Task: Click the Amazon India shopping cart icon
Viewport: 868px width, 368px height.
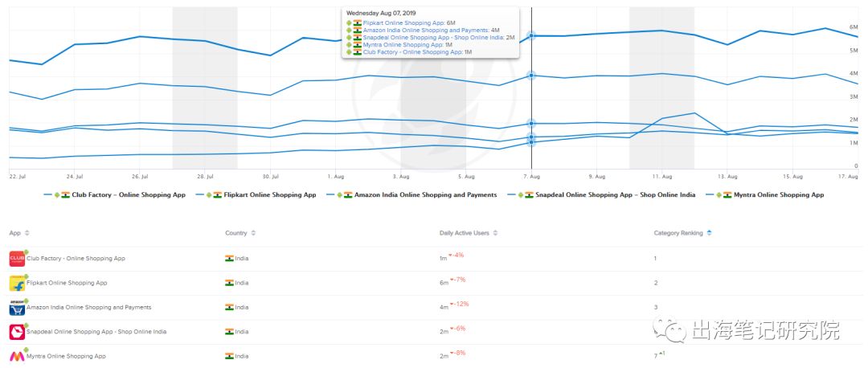Action: coord(17,308)
